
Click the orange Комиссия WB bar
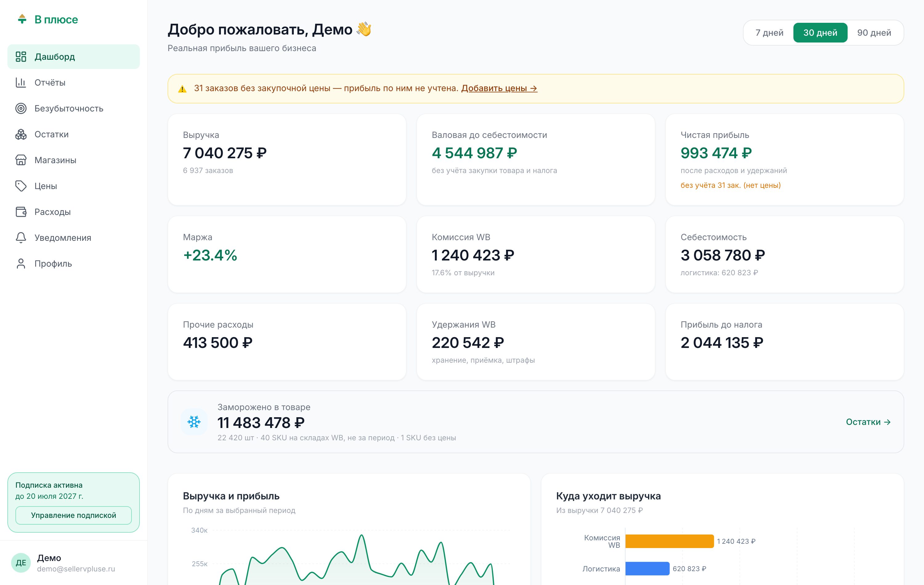coord(670,541)
